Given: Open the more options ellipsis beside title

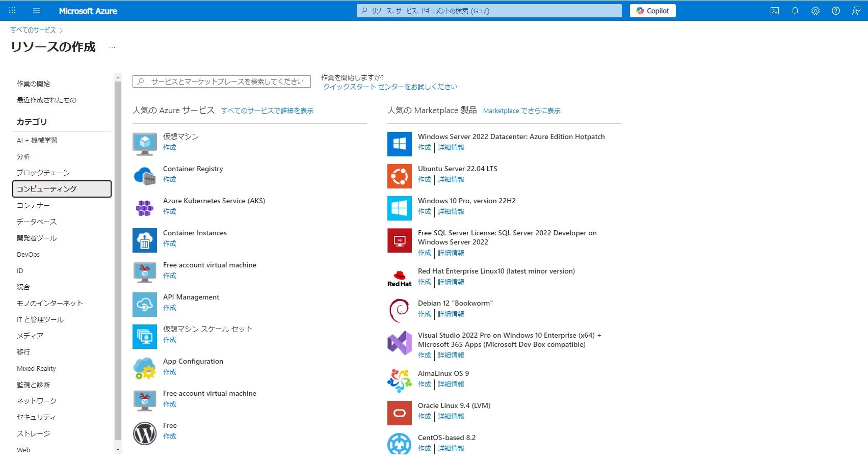Looking at the screenshot, I should [112, 47].
